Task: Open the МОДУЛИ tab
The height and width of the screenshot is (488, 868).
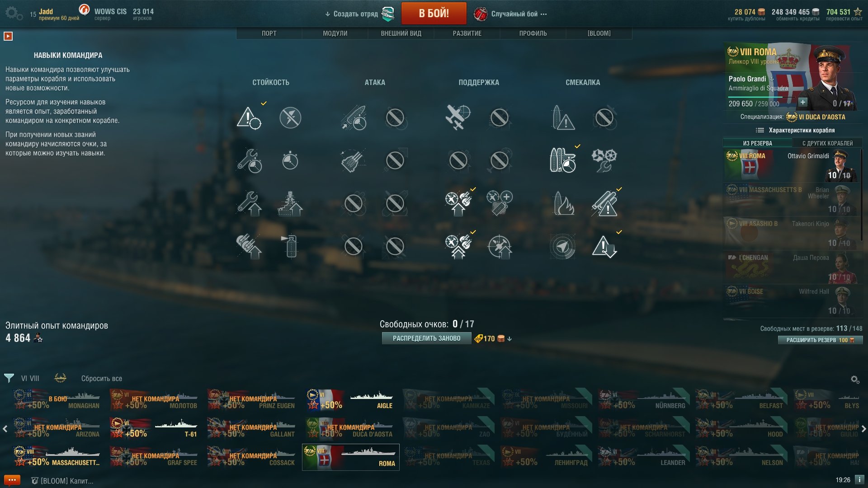Action: pyautogui.click(x=335, y=33)
